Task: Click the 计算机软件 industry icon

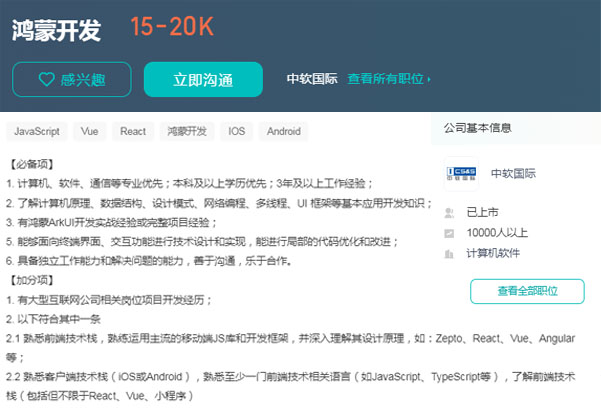Action: [449, 254]
